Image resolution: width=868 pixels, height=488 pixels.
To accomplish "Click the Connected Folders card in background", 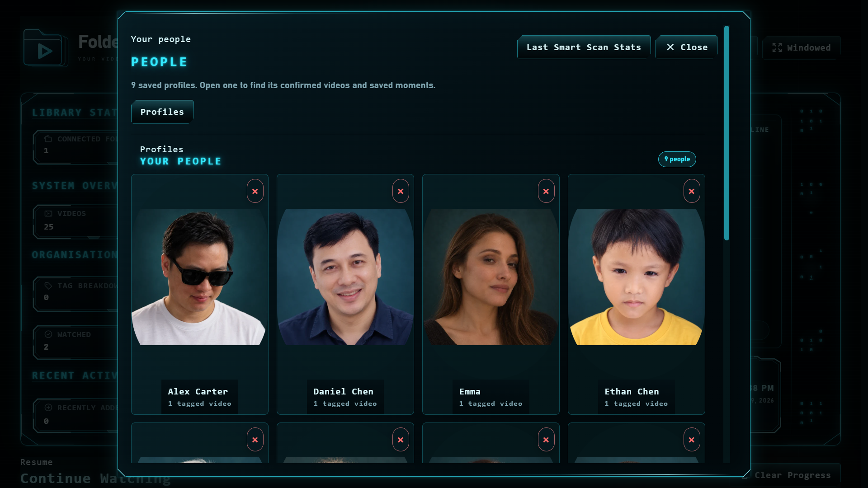I will click(x=75, y=147).
